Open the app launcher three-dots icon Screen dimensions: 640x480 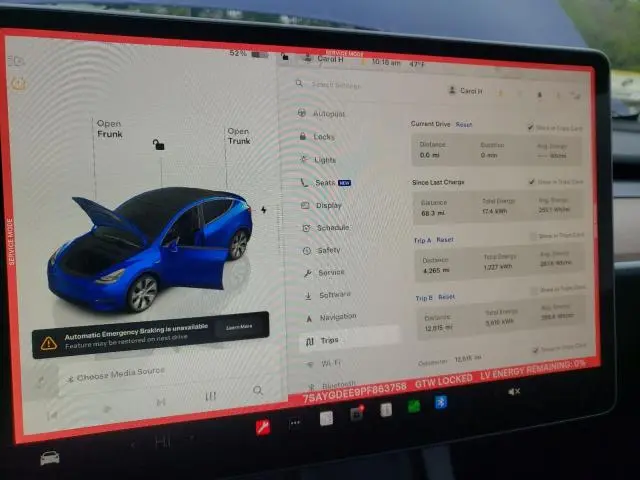[295, 423]
